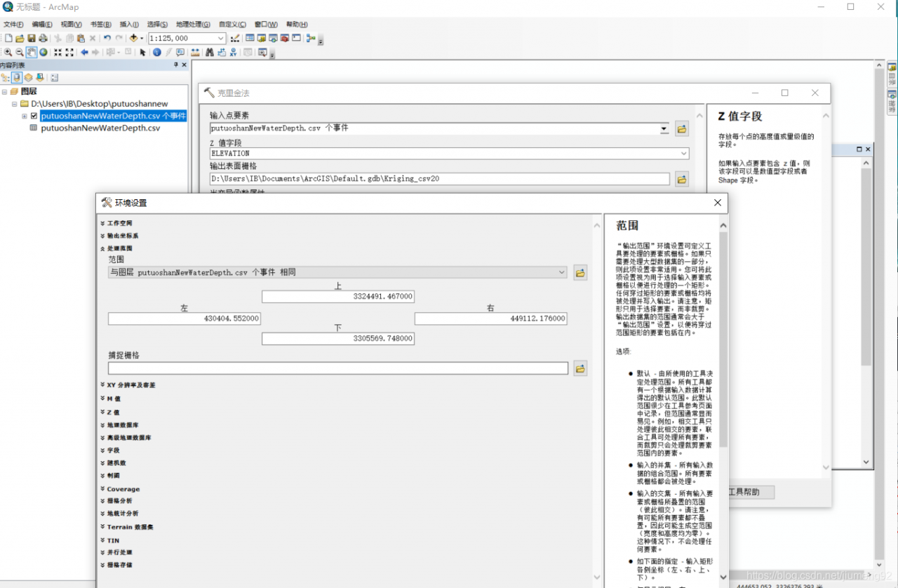Click the Fixed Zoom In icon
This screenshot has width=898, height=588.
[x=58, y=53]
